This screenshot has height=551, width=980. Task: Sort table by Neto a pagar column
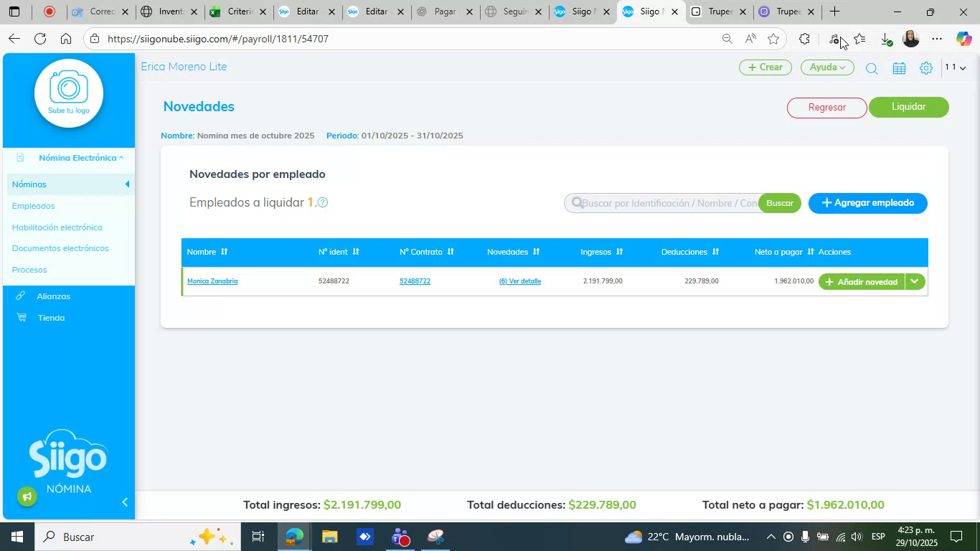coord(811,252)
